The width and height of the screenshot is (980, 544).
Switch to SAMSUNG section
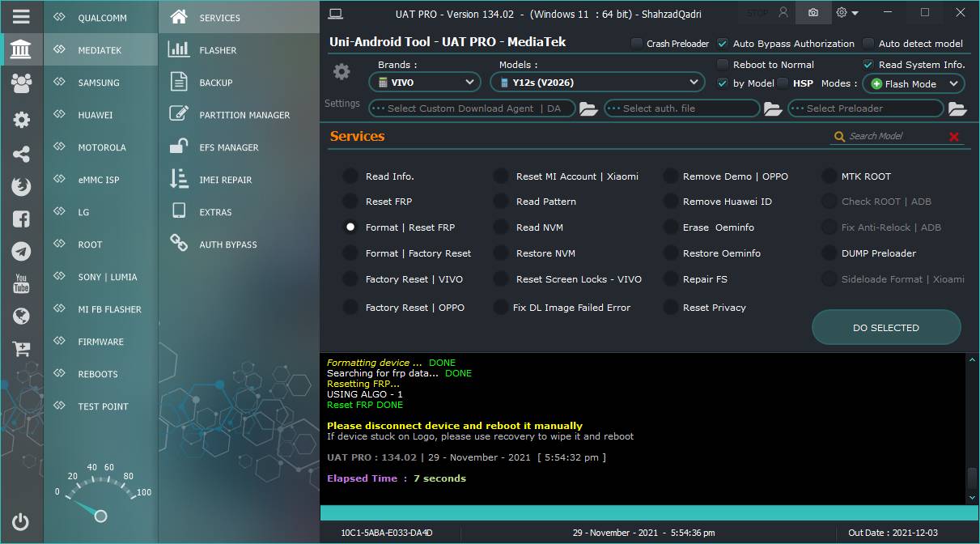tap(101, 83)
